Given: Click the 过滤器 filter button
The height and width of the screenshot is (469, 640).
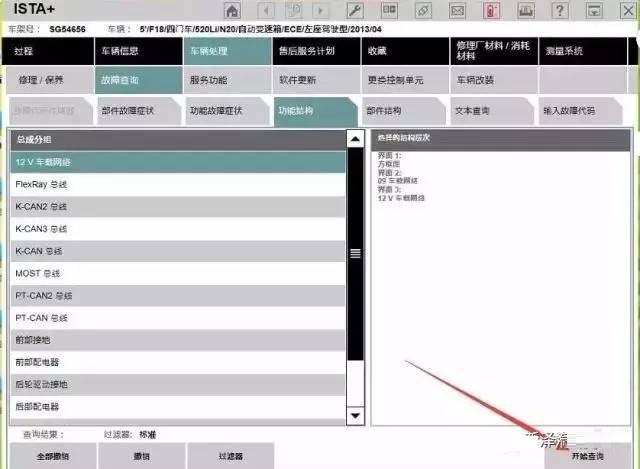Looking at the screenshot, I should pos(231,456).
